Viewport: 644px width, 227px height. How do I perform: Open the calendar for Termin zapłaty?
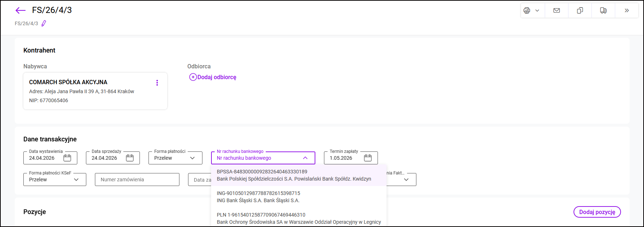point(368,158)
